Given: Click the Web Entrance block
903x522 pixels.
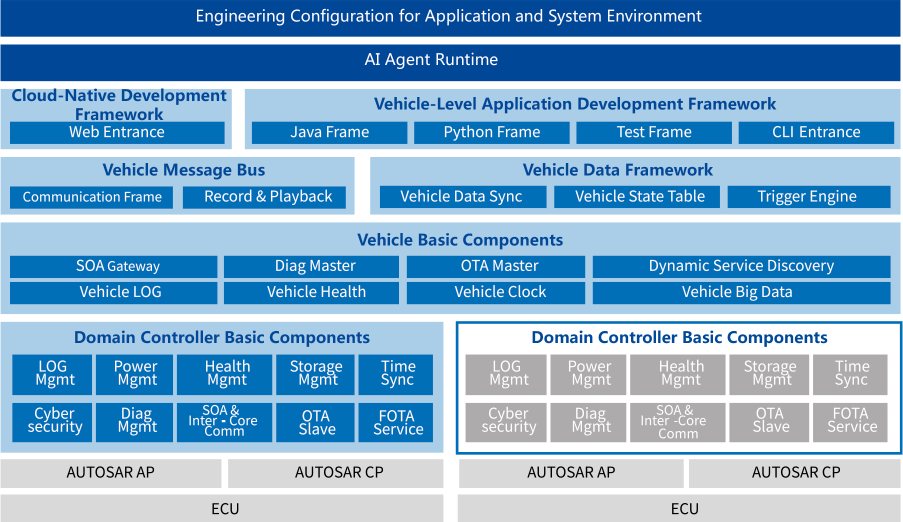Looking at the screenshot, I should point(117,133).
